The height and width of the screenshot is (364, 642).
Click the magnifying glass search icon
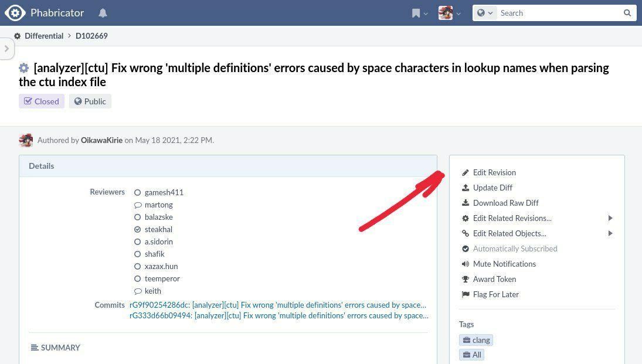pos(627,13)
